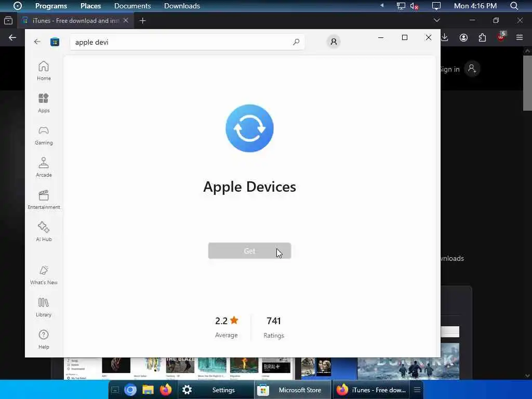Click Sign in on the webpage

pos(450,69)
